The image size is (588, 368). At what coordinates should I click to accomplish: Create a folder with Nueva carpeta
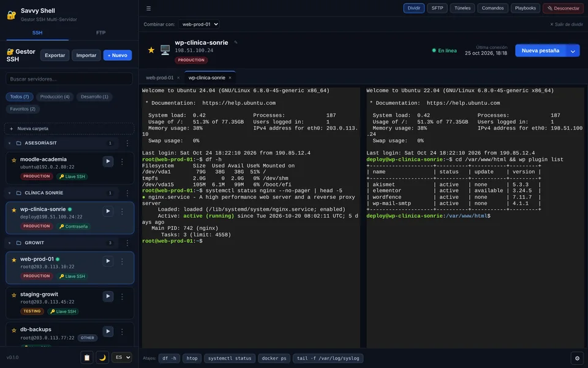[x=69, y=128]
